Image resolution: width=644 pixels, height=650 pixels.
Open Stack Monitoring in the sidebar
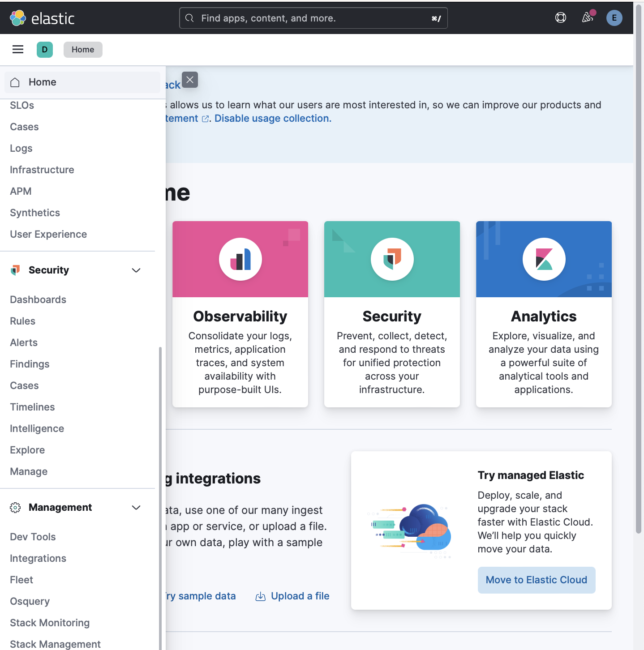pyautogui.click(x=50, y=623)
